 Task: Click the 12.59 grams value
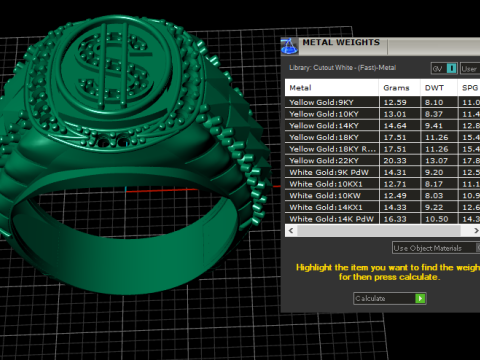click(395, 102)
